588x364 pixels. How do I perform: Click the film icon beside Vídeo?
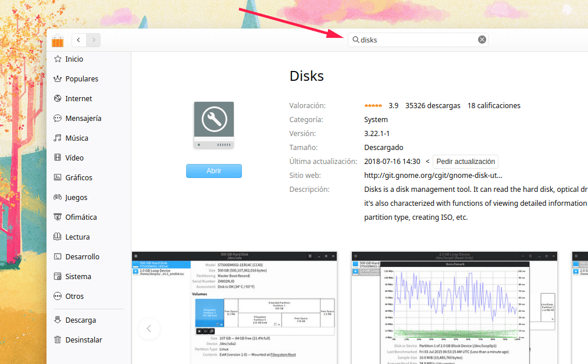(58, 158)
